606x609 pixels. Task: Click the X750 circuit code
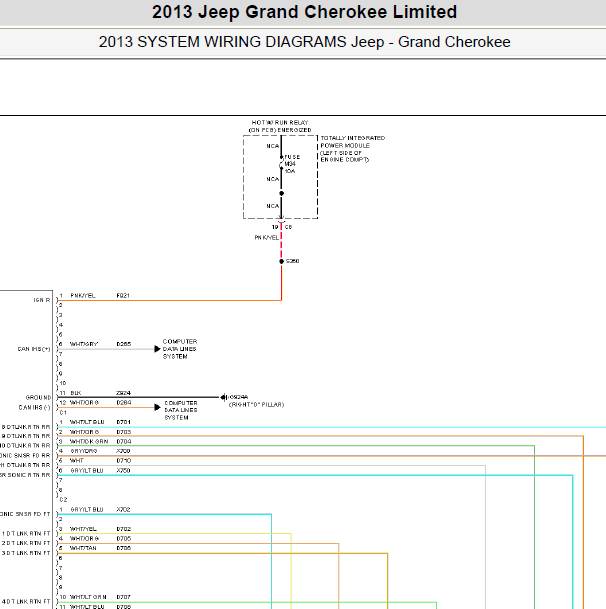[x=123, y=471]
